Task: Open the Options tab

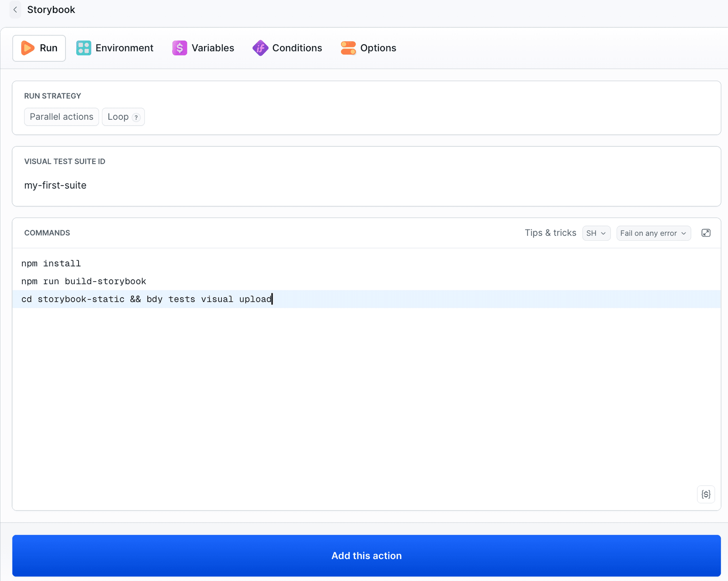Action: pyautogui.click(x=368, y=48)
